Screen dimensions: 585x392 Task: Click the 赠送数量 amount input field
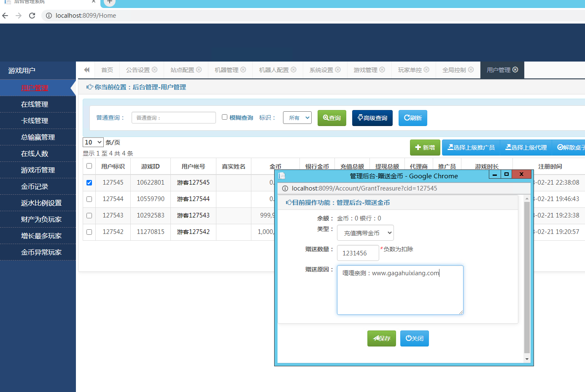pyautogui.click(x=358, y=253)
